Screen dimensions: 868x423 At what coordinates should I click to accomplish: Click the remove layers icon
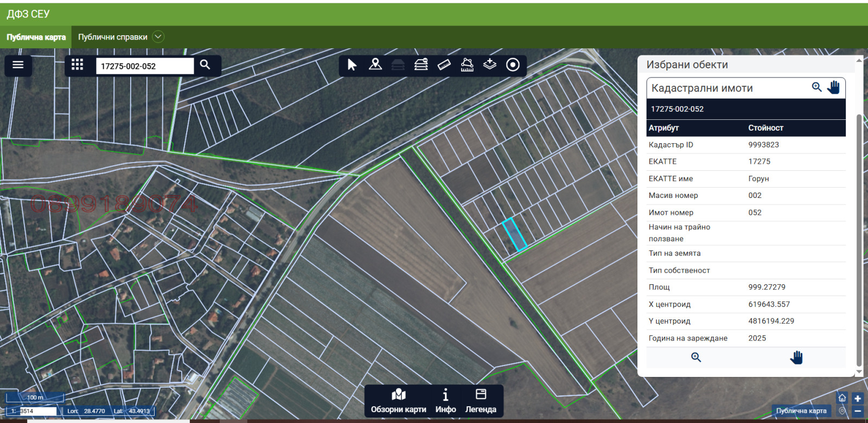(x=421, y=65)
